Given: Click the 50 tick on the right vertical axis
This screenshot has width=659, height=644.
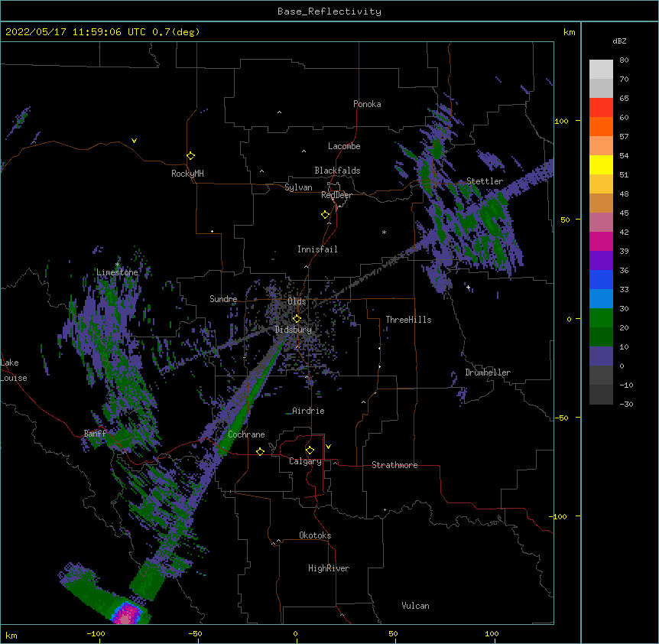Looking at the screenshot, I should [x=565, y=220].
